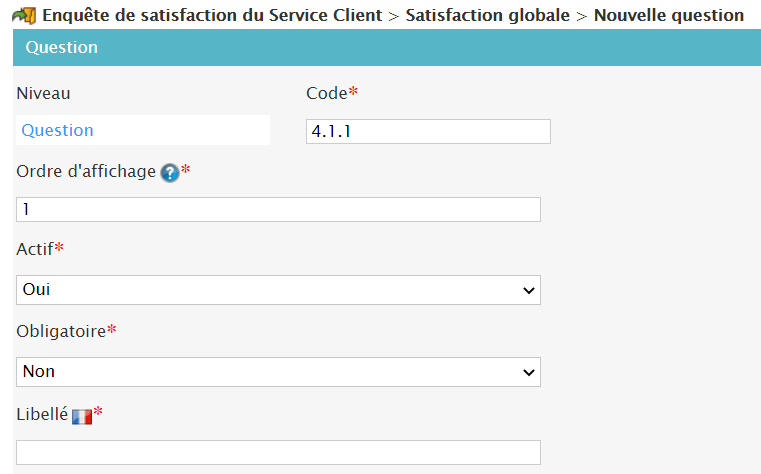This screenshot has height=474, width=761.
Task: Focus the Code field containing 4.1.1
Action: click(428, 132)
